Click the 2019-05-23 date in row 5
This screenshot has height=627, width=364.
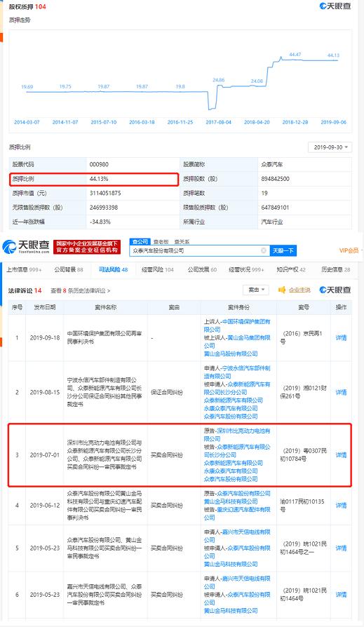pos(45,548)
